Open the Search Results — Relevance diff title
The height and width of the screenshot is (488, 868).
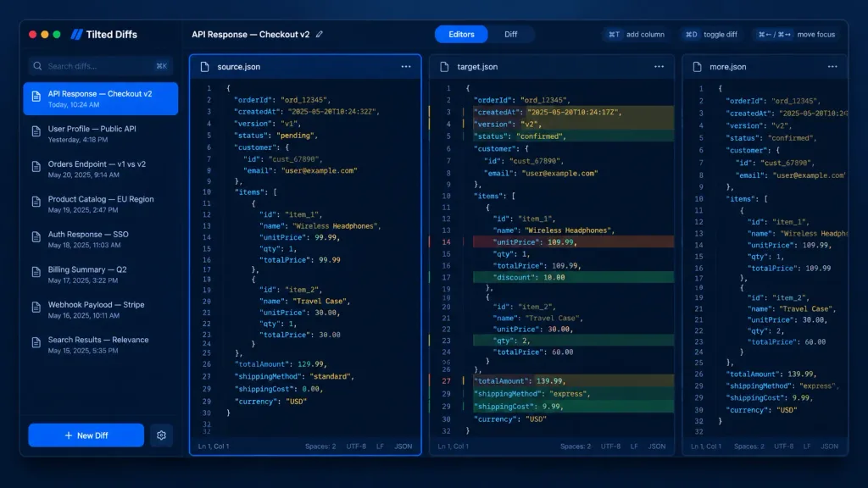click(98, 340)
